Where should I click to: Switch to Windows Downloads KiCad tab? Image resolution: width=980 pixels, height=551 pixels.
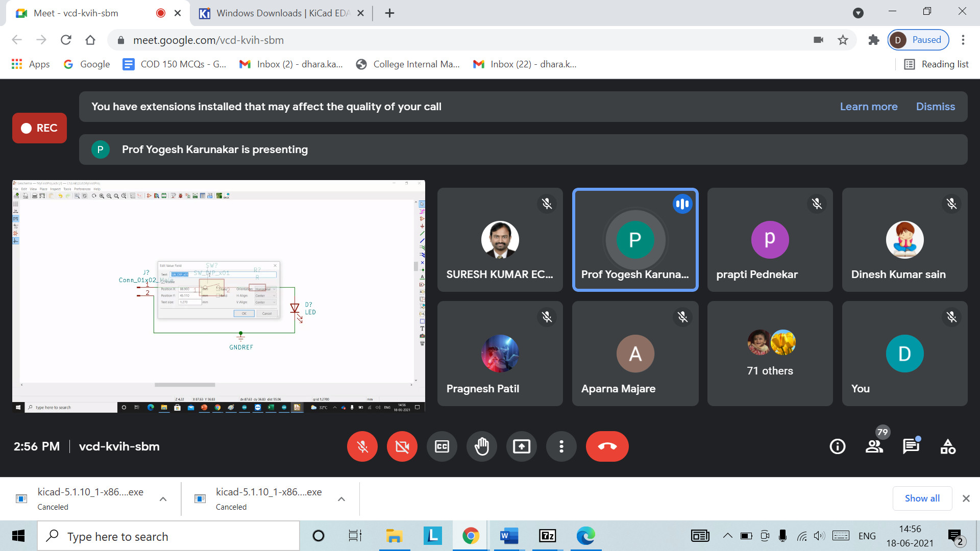[x=281, y=13]
